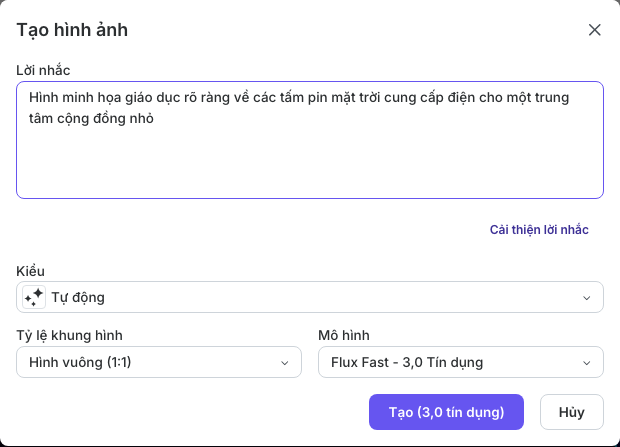Click the Tạo hình ảnh dialog title
620x447 pixels.
click(72, 30)
